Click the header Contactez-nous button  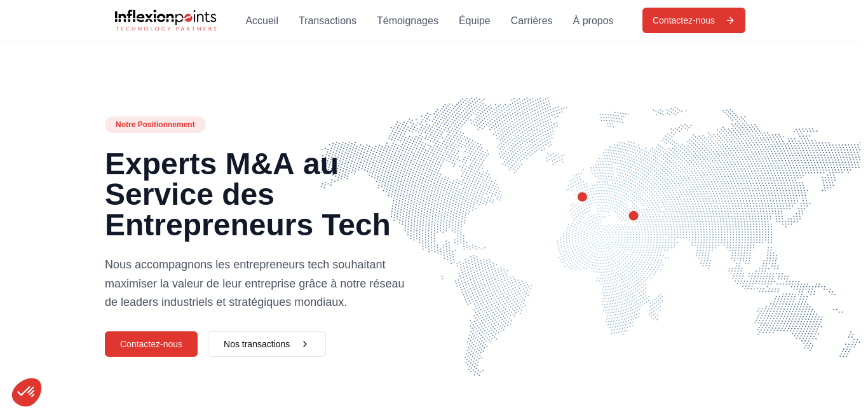point(694,20)
